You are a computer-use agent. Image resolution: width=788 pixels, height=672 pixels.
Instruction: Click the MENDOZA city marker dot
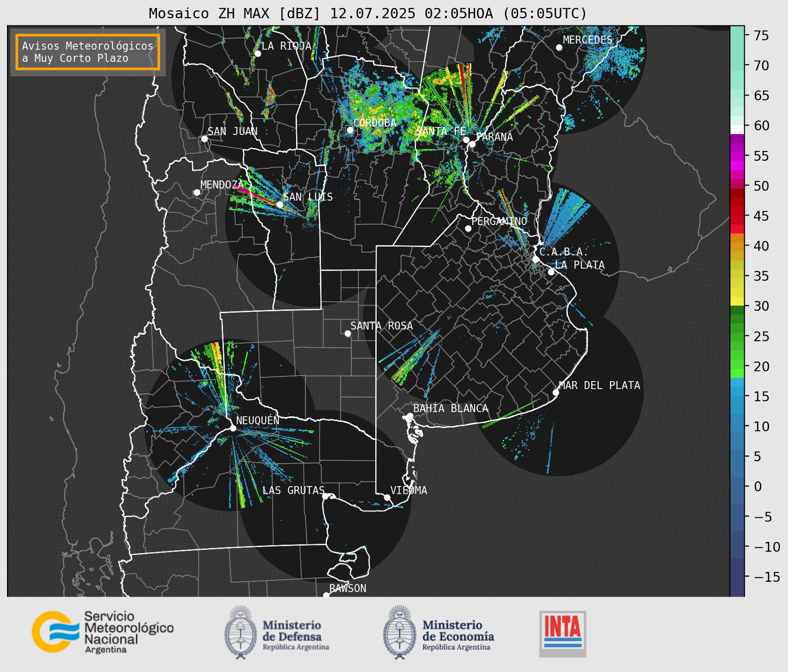pos(197,193)
